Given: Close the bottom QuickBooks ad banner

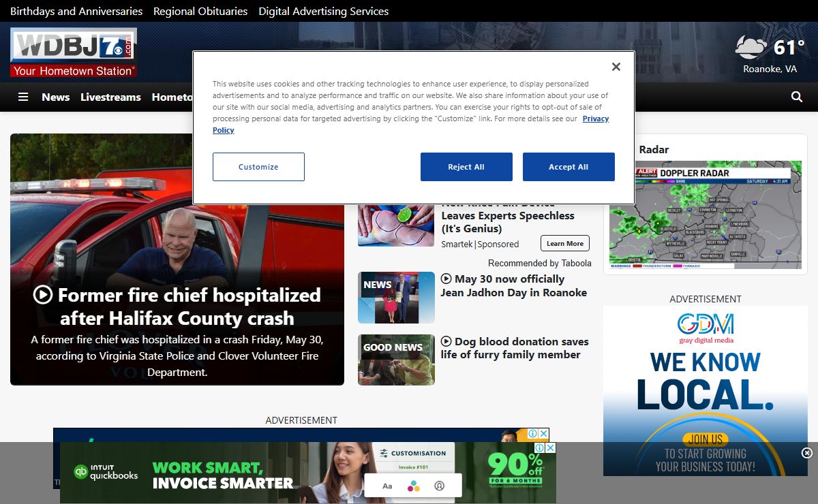Looking at the screenshot, I should (806, 453).
